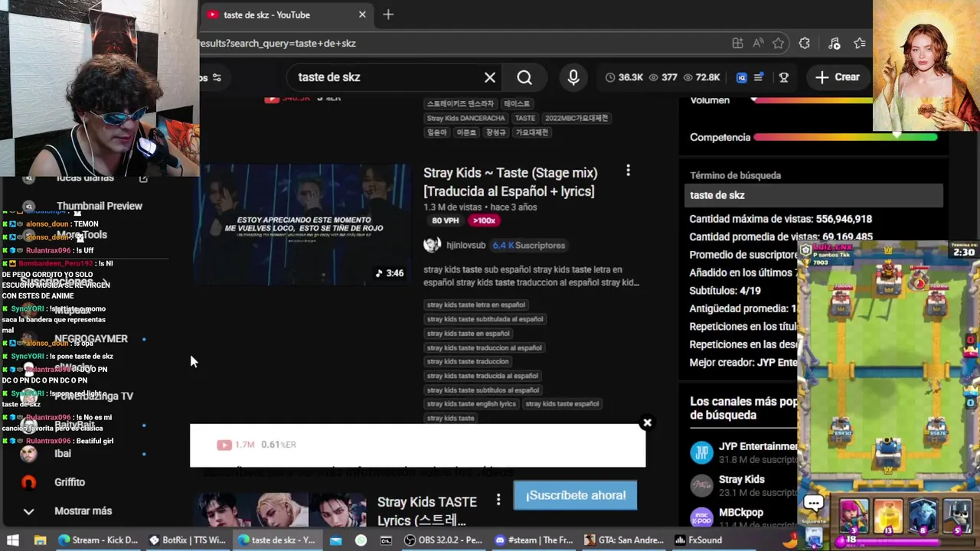This screenshot has width=980, height=551.
Task: Start voice search with the microphone icon
Action: coord(573,77)
